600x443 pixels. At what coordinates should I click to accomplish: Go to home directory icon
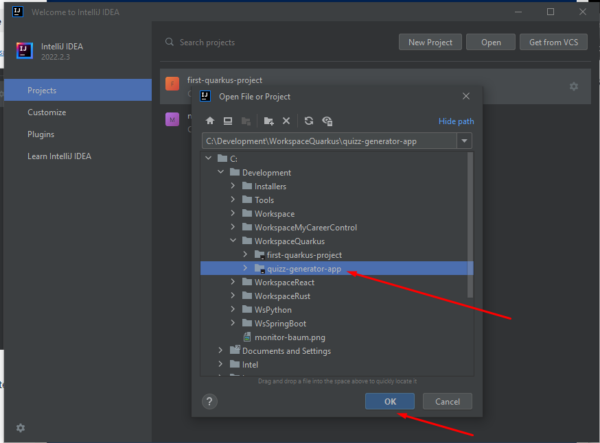[210, 121]
